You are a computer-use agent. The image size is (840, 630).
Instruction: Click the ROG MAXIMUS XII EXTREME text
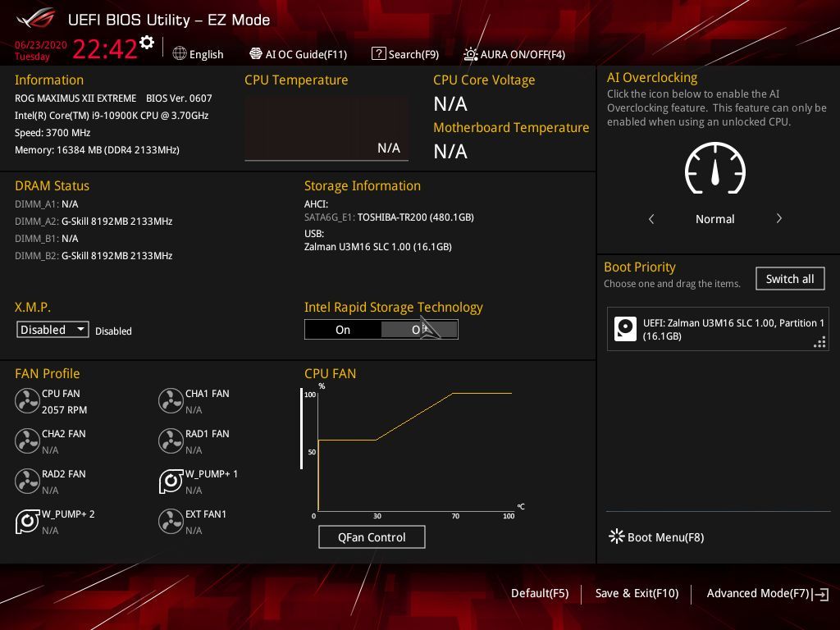coord(75,98)
